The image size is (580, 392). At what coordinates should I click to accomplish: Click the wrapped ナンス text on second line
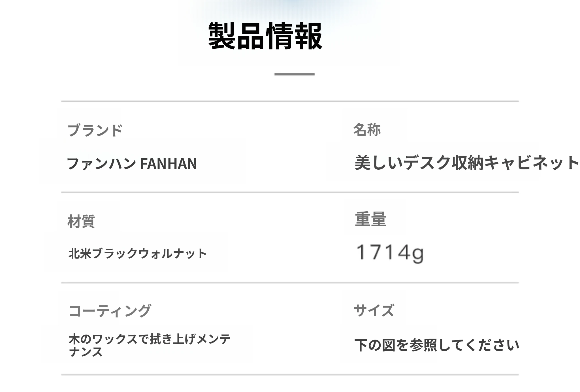tap(86, 352)
